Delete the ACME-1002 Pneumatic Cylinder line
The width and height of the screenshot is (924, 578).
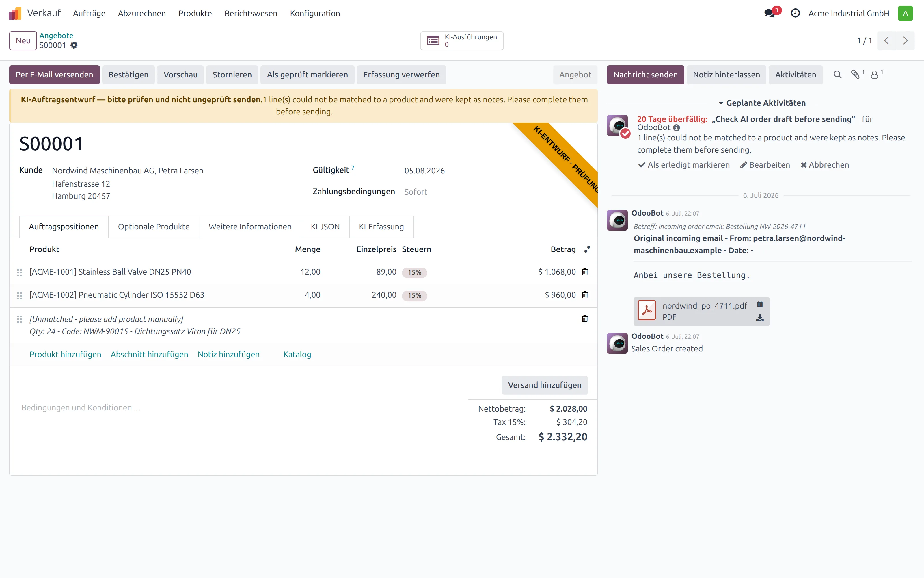[584, 295]
